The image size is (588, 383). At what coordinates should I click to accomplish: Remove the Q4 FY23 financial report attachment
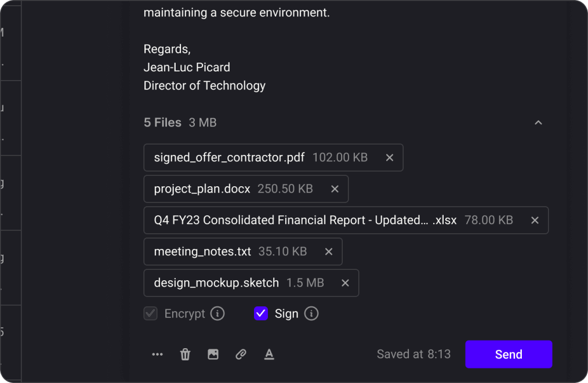click(535, 220)
